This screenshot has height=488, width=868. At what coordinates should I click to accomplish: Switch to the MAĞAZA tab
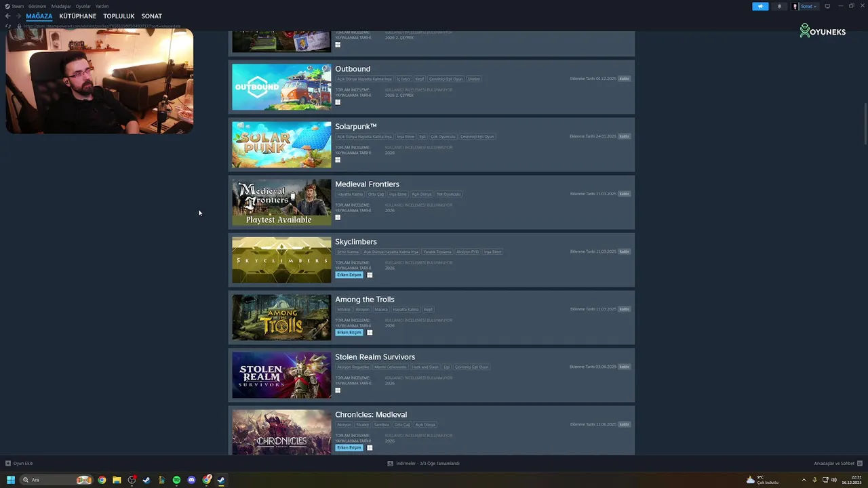click(x=39, y=16)
